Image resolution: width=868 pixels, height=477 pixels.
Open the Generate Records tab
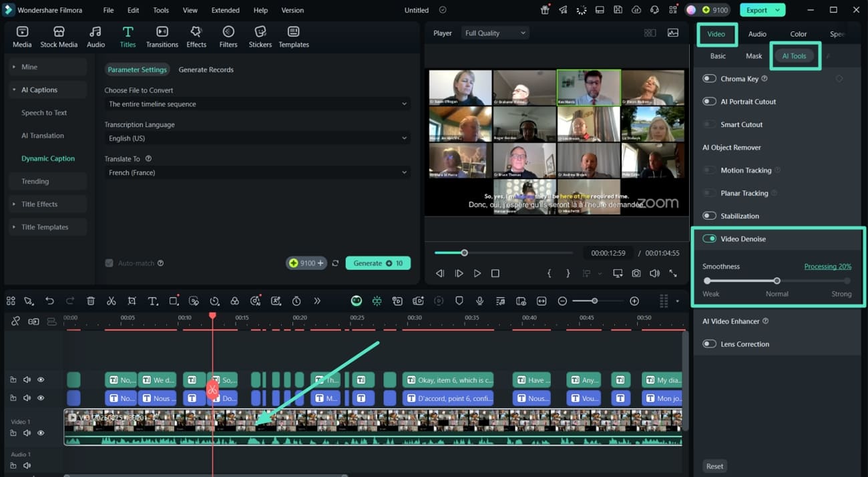(206, 69)
